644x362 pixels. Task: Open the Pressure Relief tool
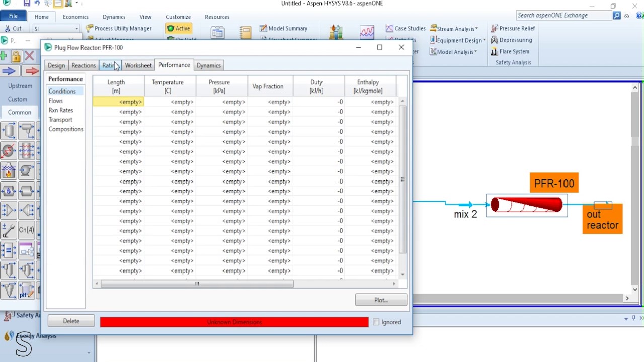tap(513, 29)
